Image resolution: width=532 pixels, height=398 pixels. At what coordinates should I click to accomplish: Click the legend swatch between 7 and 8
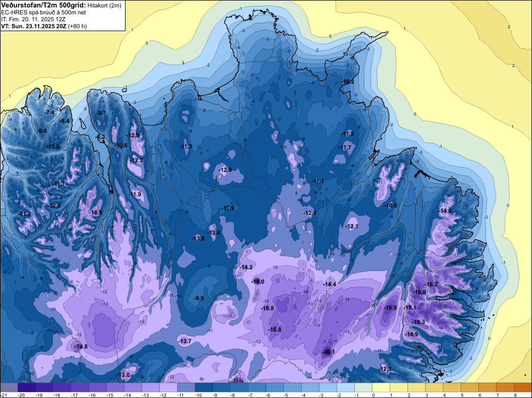tap(505, 387)
